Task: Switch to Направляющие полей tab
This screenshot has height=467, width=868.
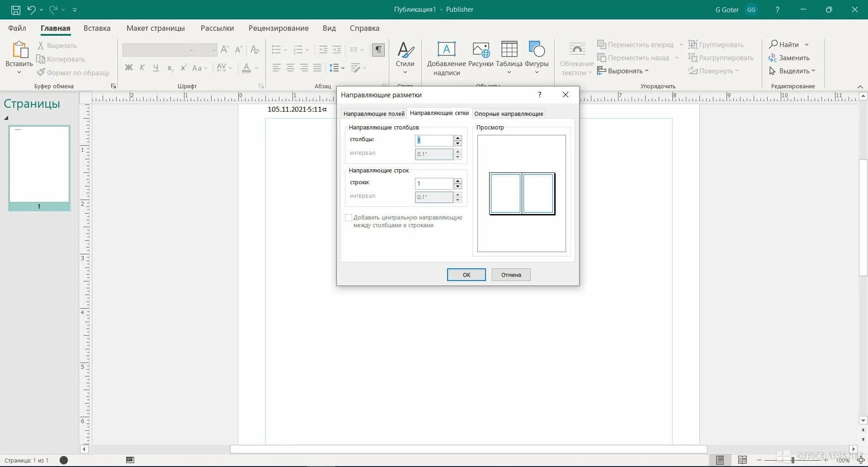Action: pos(374,114)
